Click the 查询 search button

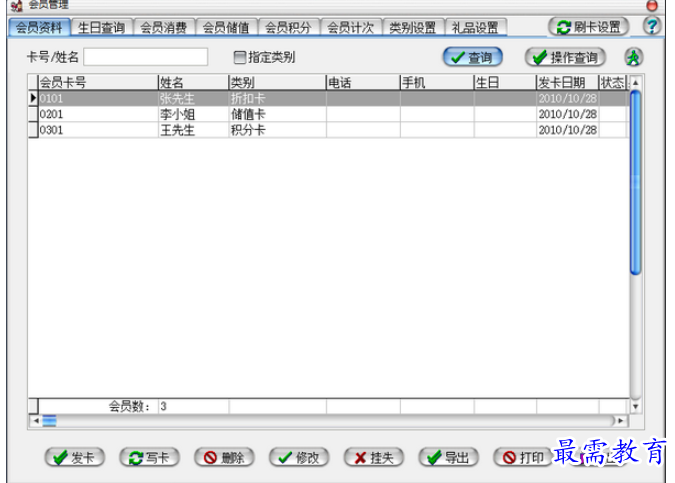click(472, 58)
